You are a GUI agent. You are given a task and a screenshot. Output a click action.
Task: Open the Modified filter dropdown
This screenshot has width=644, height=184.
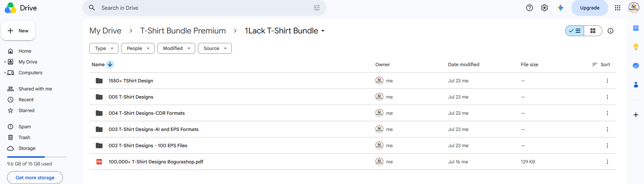coord(176,48)
